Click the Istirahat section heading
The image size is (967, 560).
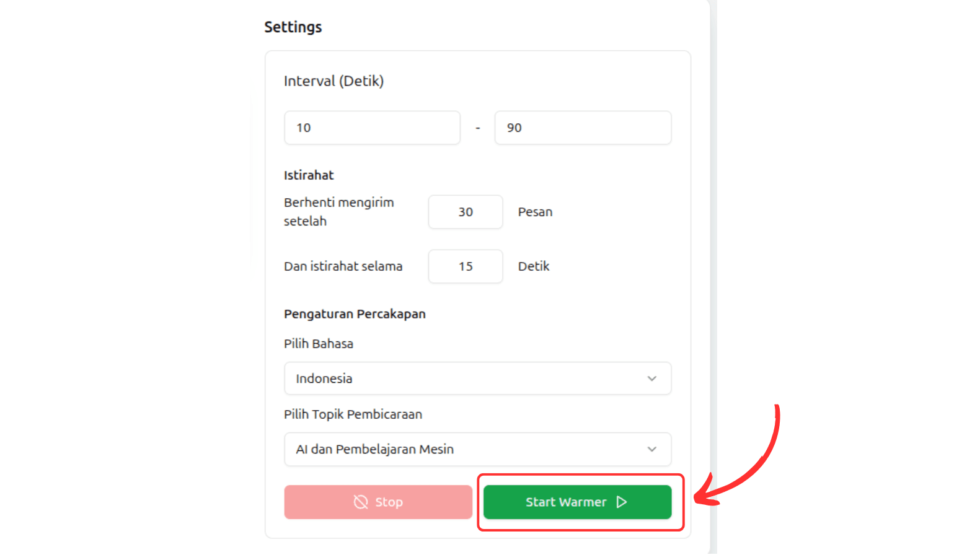(309, 175)
